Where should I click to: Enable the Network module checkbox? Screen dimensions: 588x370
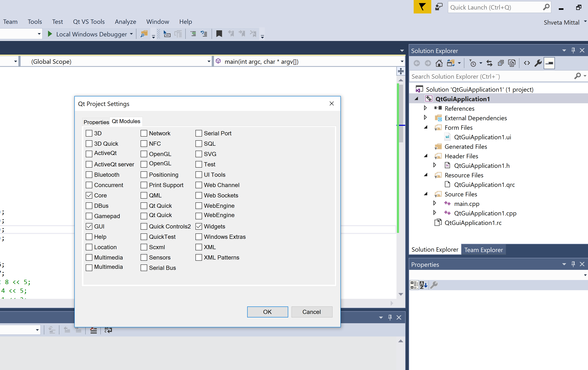pos(144,133)
